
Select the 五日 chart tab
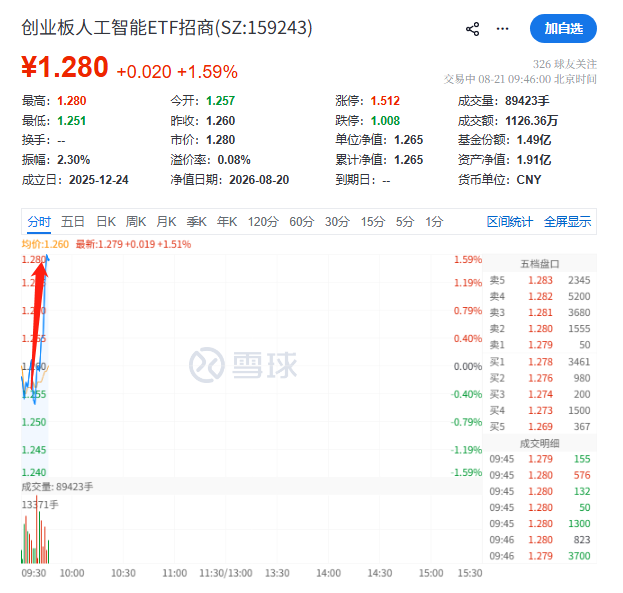73,221
